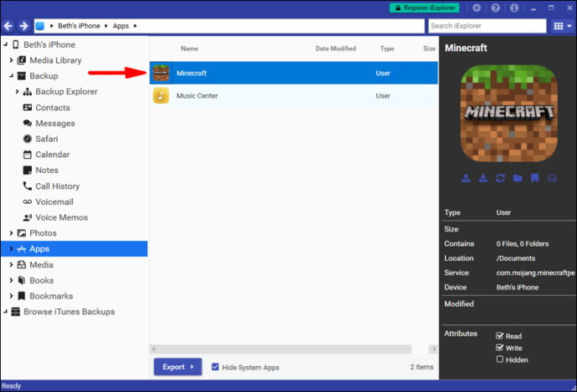Uncheck Hide System Apps checkbox
Screen dimensions: 577x392
coord(215,367)
